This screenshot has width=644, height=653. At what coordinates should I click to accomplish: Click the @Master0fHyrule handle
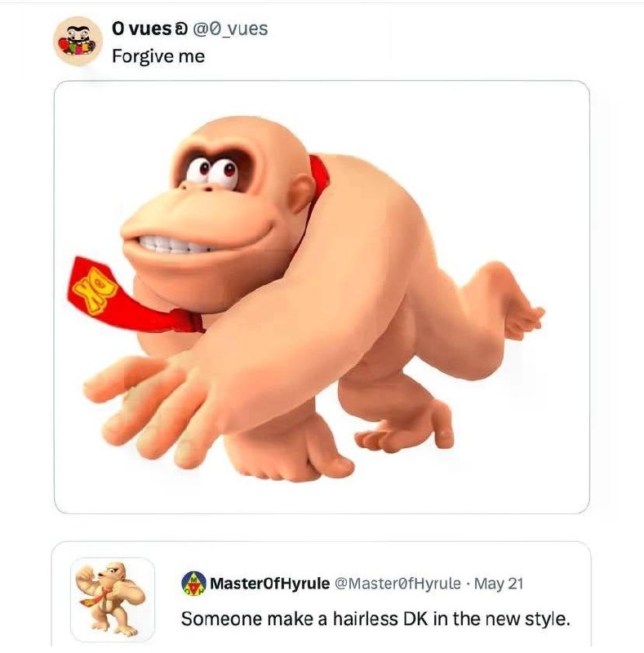click(x=398, y=584)
